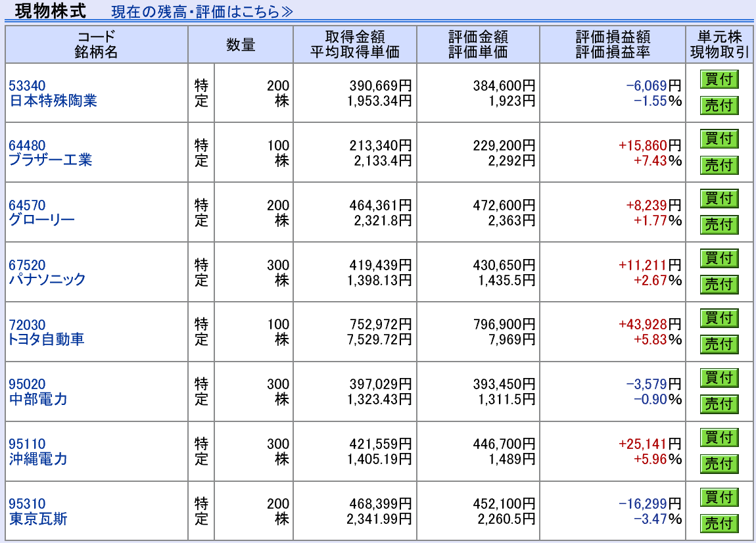Select stock code 67520
The height and width of the screenshot is (543, 756).
point(27,265)
